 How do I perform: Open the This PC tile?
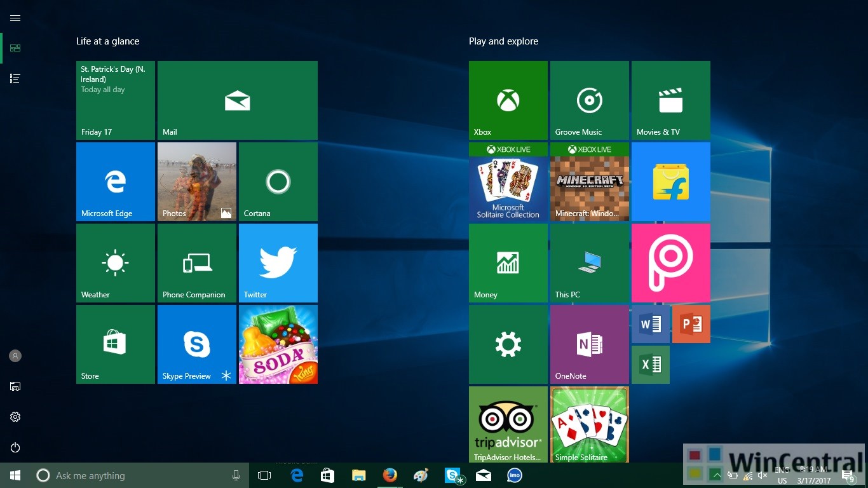(590, 263)
